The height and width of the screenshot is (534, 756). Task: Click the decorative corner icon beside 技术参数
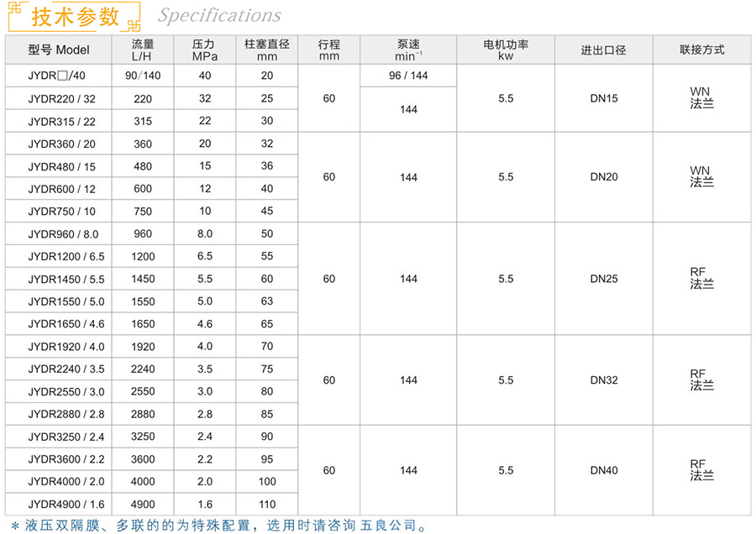coord(14,11)
